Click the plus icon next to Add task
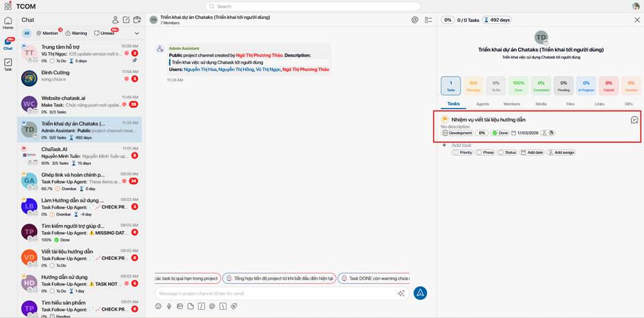 (444, 145)
